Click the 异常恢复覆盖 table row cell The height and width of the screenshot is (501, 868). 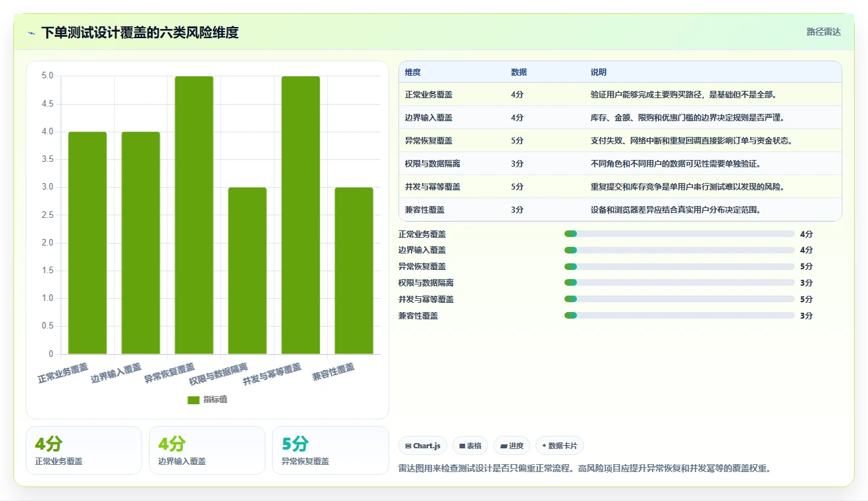429,141
